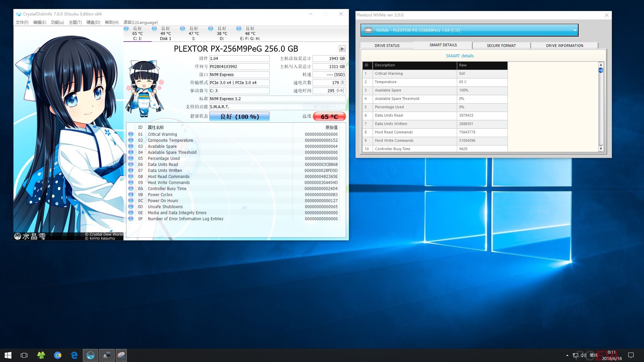Open the NVMe PLEXTOR drive dropdown
The height and width of the screenshot is (362, 644).
click(469, 30)
